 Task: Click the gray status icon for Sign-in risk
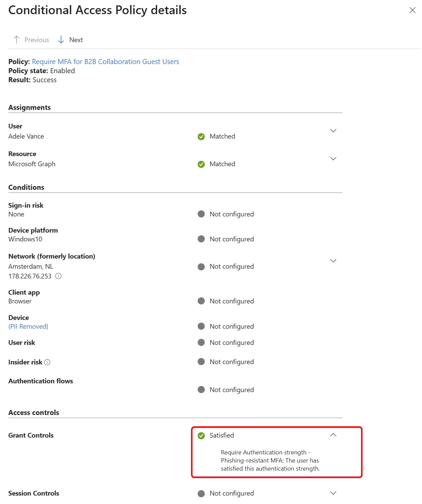click(201, 214)
